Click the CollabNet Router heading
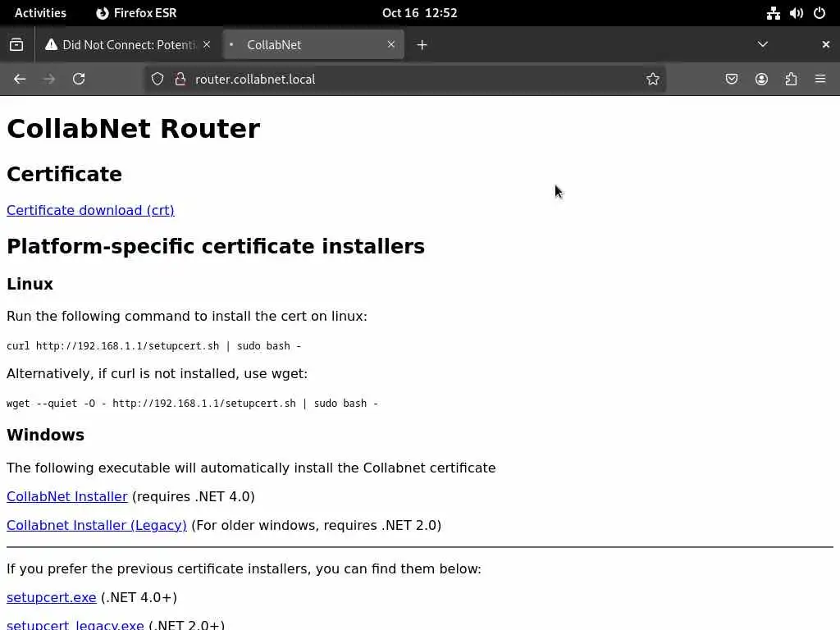This screenshot has width=840, height=630. 134,129
